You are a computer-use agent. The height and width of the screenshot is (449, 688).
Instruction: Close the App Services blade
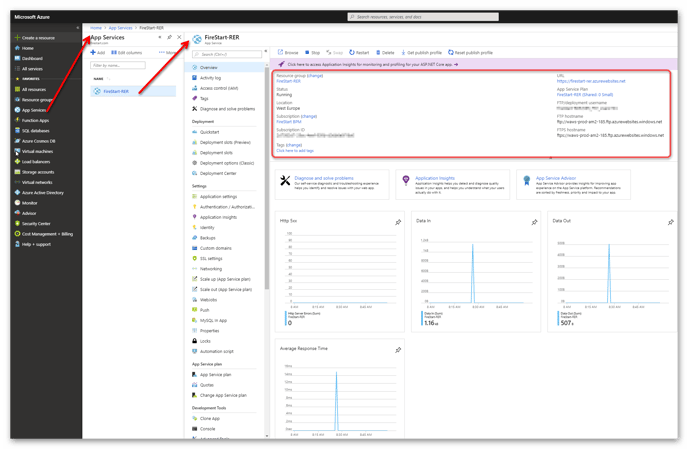(x=179, y=37)
